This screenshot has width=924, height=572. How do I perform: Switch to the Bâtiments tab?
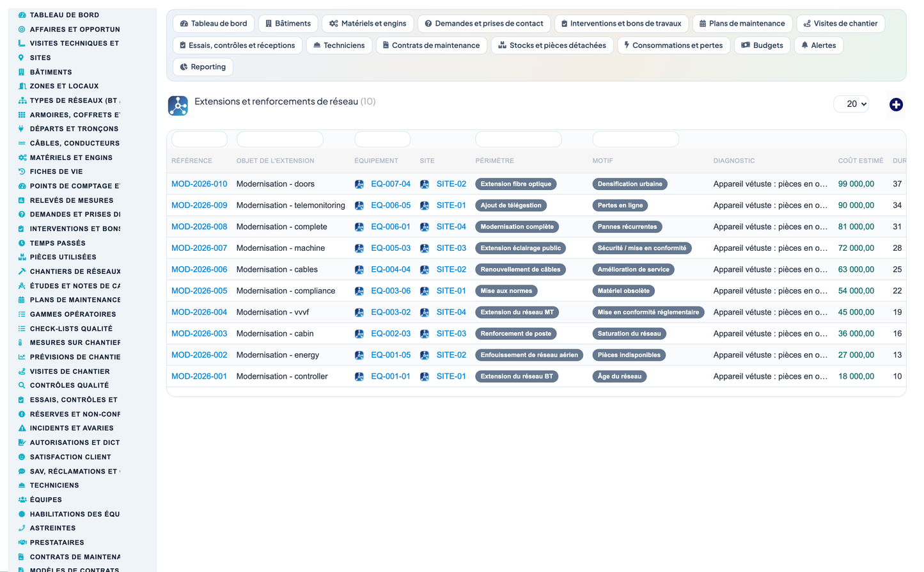tap(288, 24)
